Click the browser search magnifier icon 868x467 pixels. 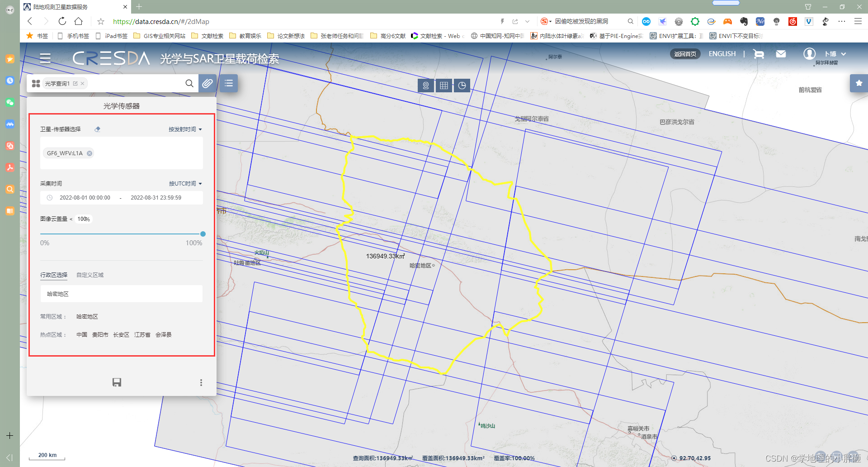tap(630, 21)
